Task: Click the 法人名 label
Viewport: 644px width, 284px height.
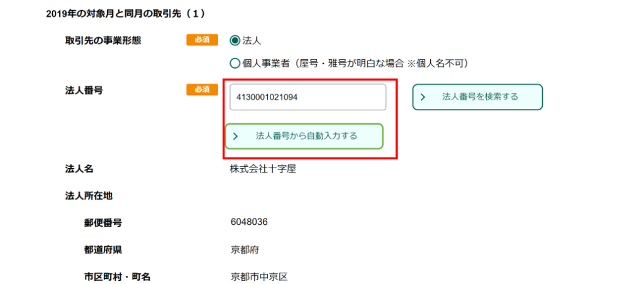Action: pos(79,169)
